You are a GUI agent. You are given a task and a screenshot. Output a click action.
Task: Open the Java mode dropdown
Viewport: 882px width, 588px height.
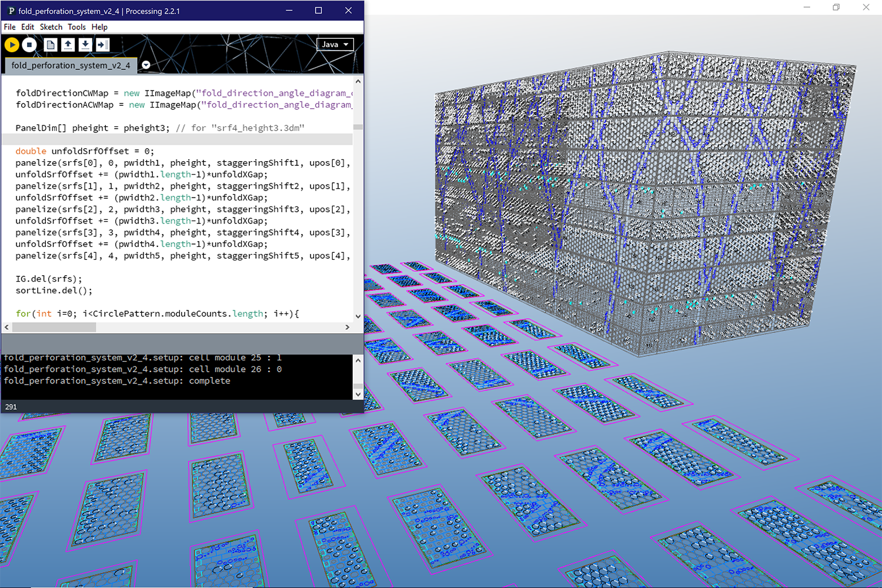[335, 45]
